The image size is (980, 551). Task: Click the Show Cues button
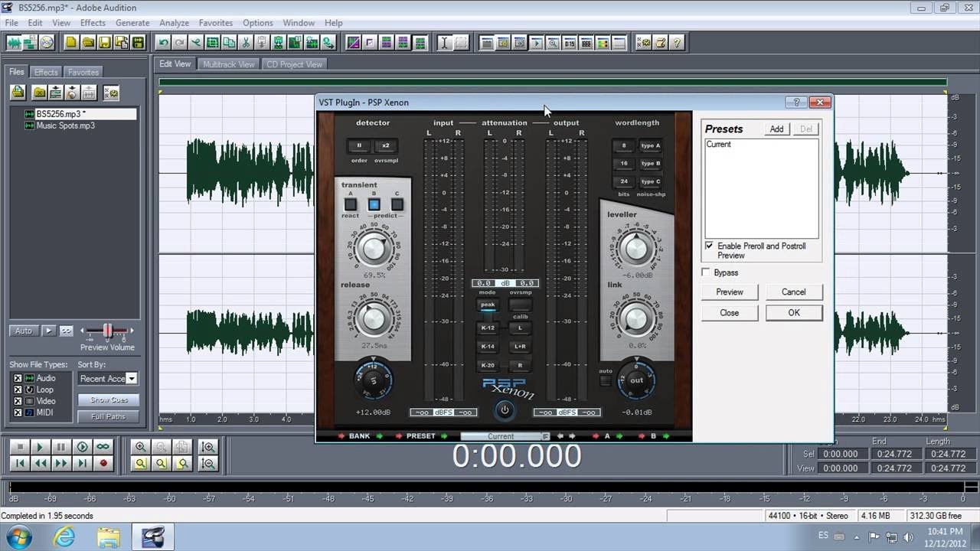109,400
